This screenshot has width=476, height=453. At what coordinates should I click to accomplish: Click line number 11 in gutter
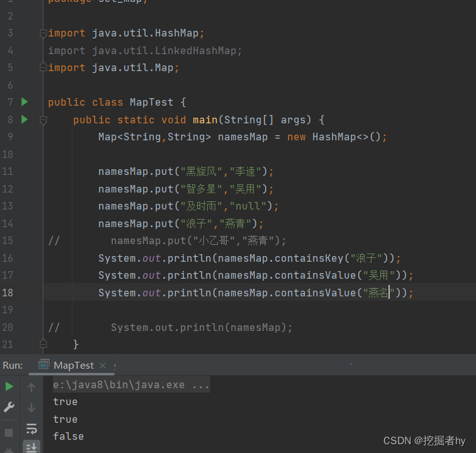pos(8,171)
